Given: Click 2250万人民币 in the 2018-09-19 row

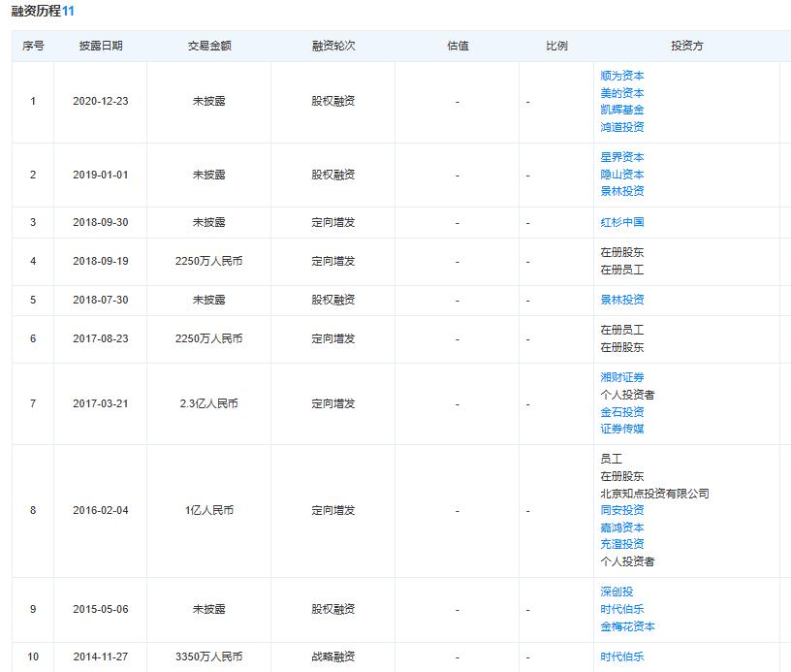Looking at the screenshot, I should 208,262.
